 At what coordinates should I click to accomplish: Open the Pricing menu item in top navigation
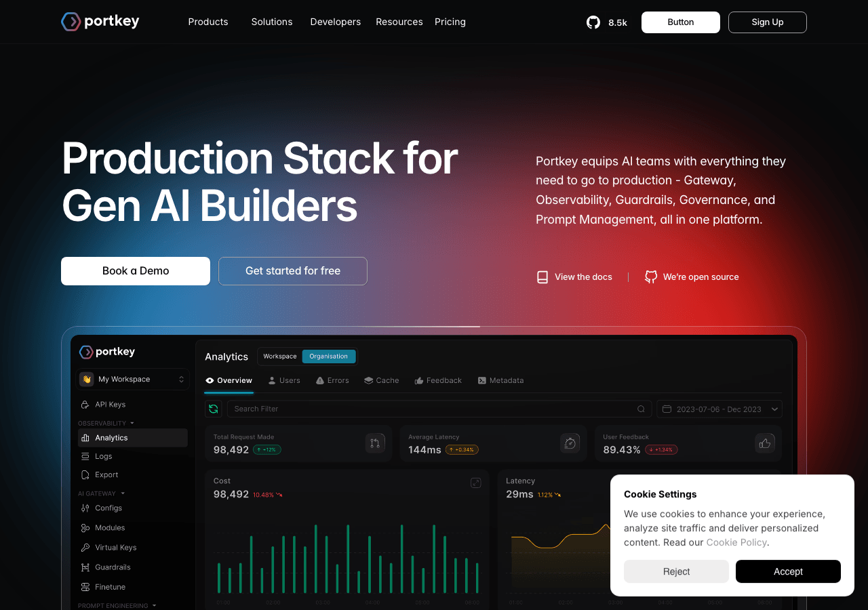[x=450, y=22]
